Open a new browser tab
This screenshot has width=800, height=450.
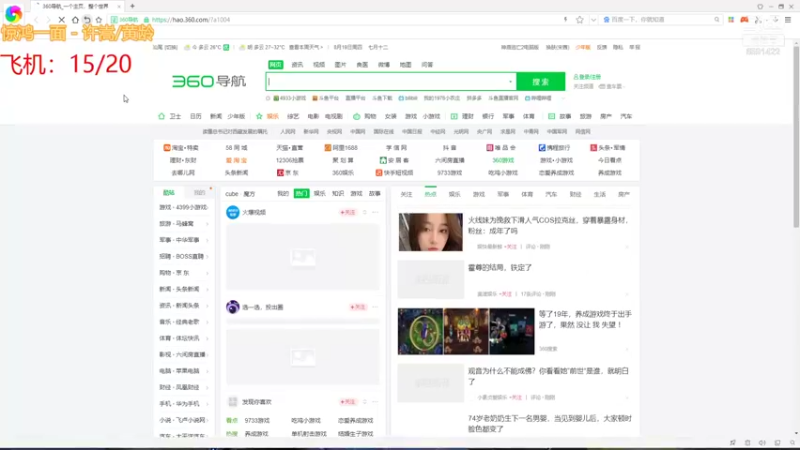(x=132, y=6)
